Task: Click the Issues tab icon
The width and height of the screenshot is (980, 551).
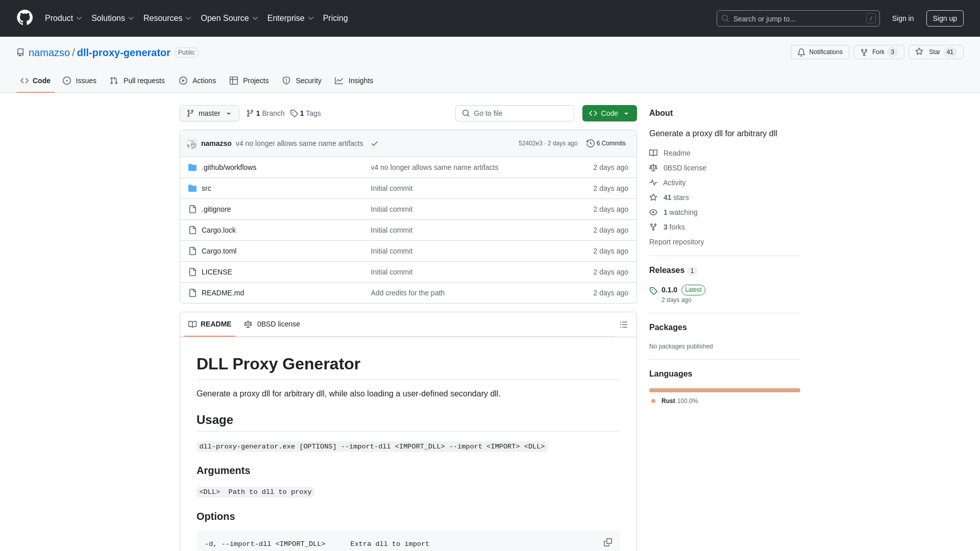Action: pyautogui.click(x=67, y=81)
